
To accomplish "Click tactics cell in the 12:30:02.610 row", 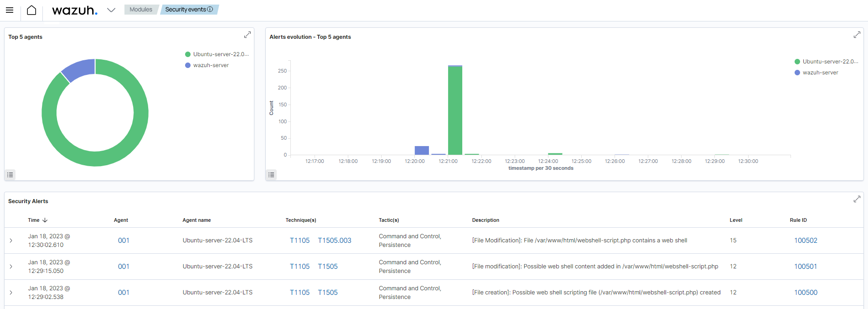I will click(410, 241).
